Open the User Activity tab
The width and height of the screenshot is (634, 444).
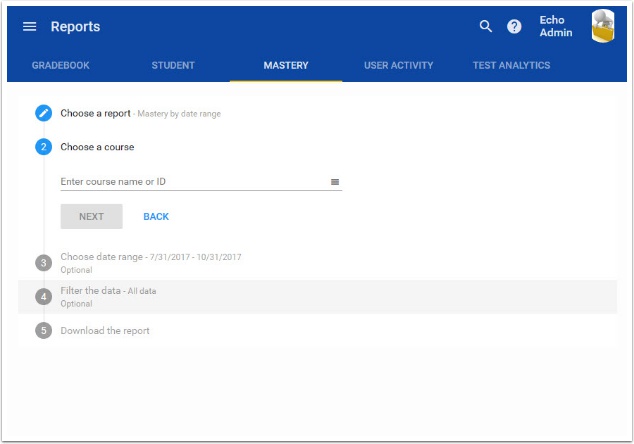tap(398, 66)
